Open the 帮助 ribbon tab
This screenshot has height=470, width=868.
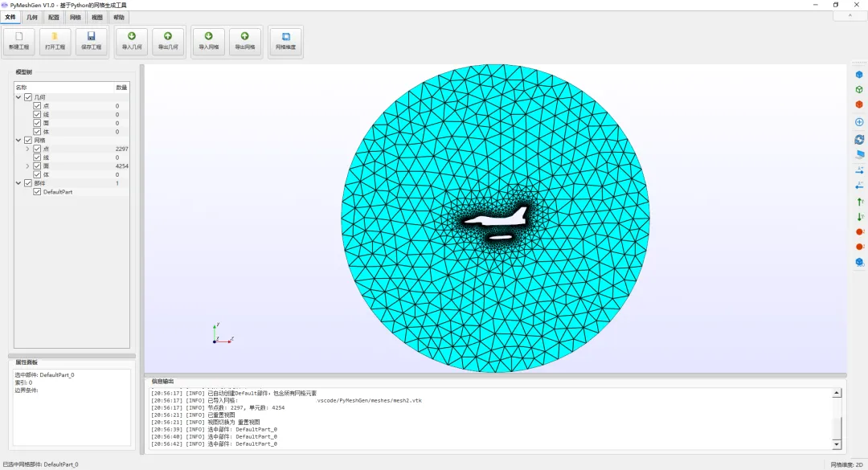(118, 17)
